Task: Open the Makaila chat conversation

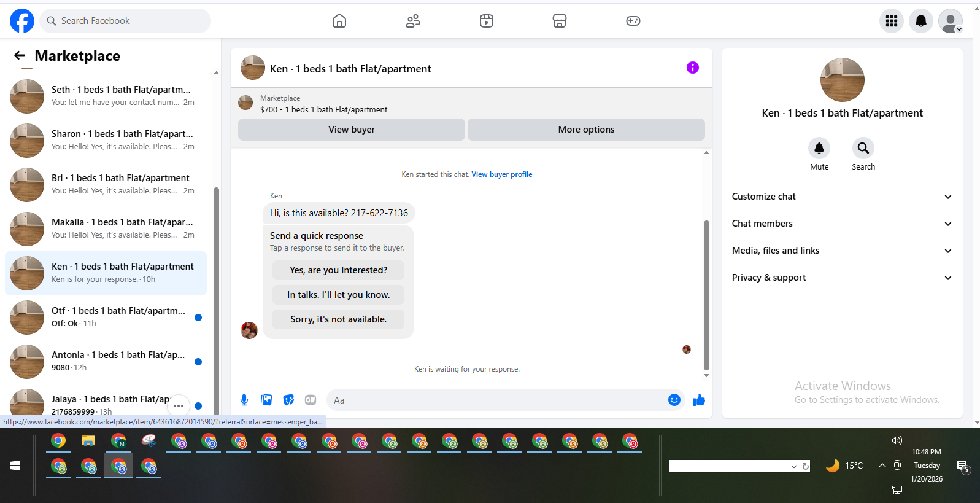Action: point(106,229)
